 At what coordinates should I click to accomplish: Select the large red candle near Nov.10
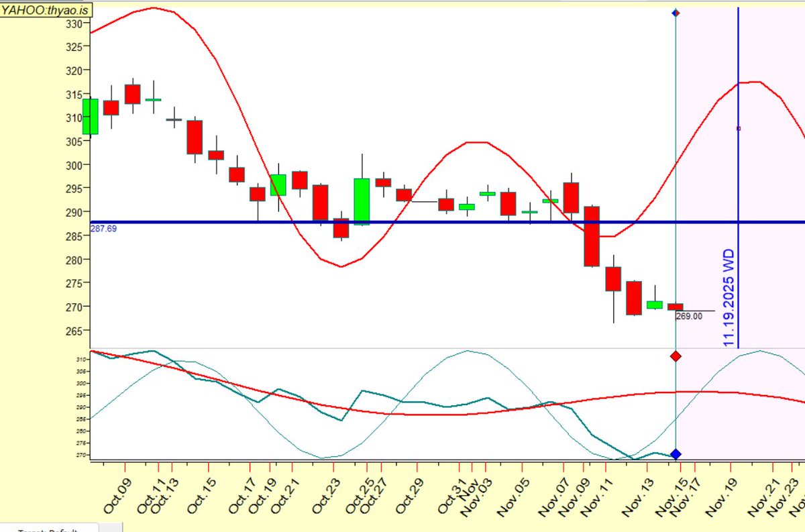pyautogui.click(x=592, y=236)
